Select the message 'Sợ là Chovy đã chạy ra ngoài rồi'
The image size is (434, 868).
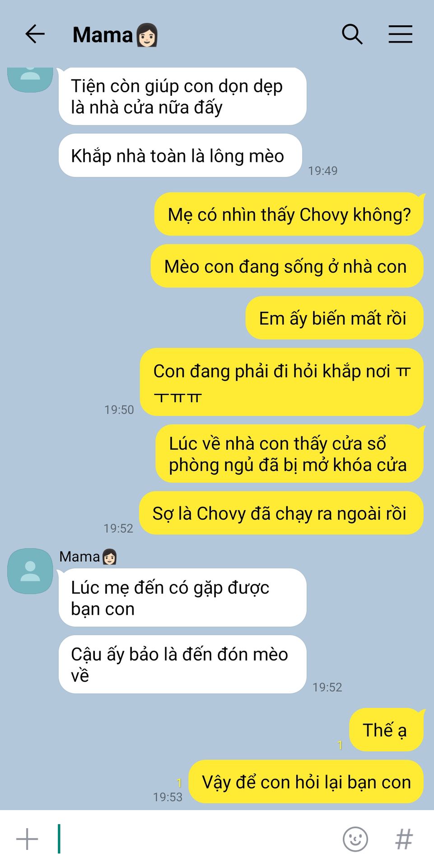point(281,513)
